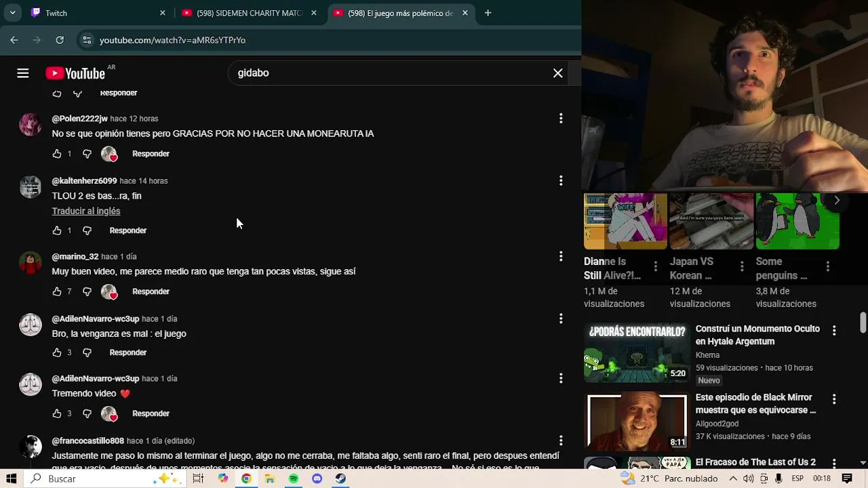Open options menu for @Polen2222jw comment
The width and height of the screenshot is (868, 488).
(561, 119)
